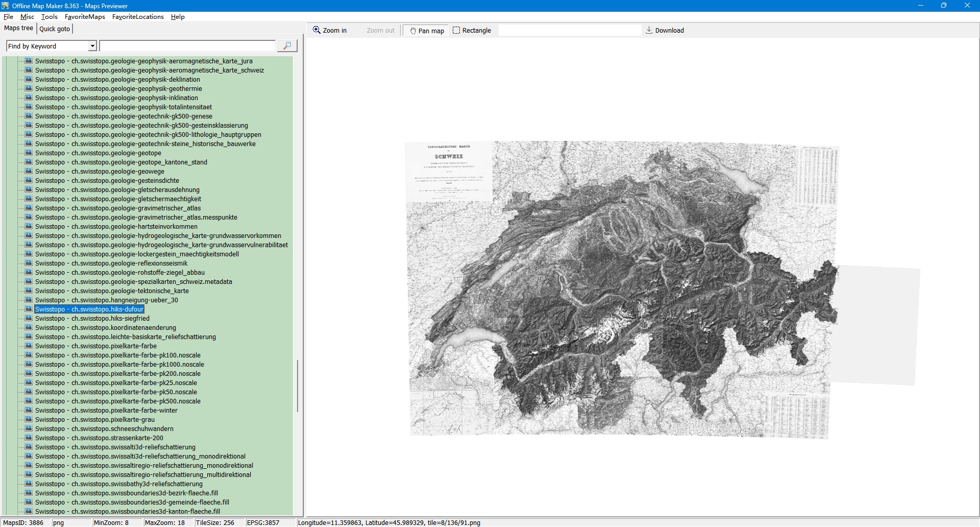Switch to the Quick goto tab

pyautogui.click(x=55, y=29)
